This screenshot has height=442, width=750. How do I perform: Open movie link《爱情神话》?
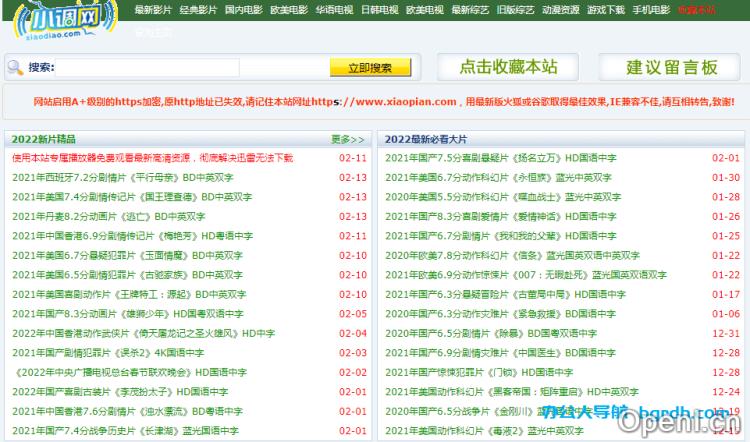click(501, 216)
